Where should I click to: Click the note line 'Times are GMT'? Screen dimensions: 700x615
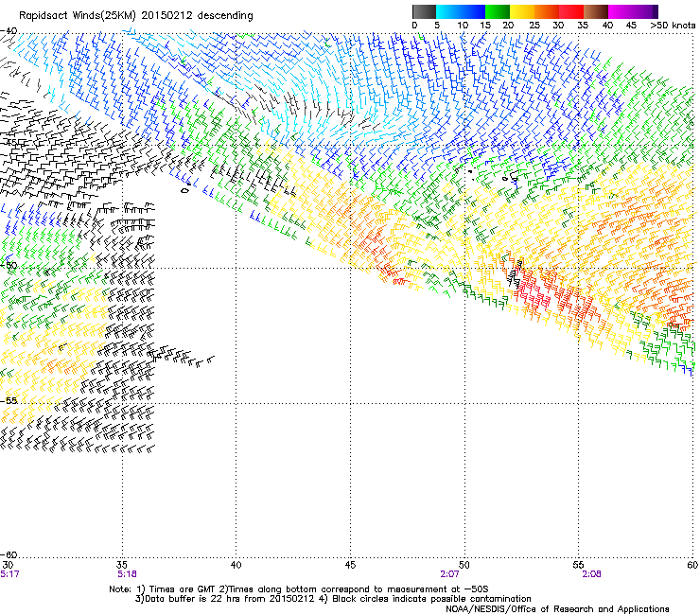(184, 589)
